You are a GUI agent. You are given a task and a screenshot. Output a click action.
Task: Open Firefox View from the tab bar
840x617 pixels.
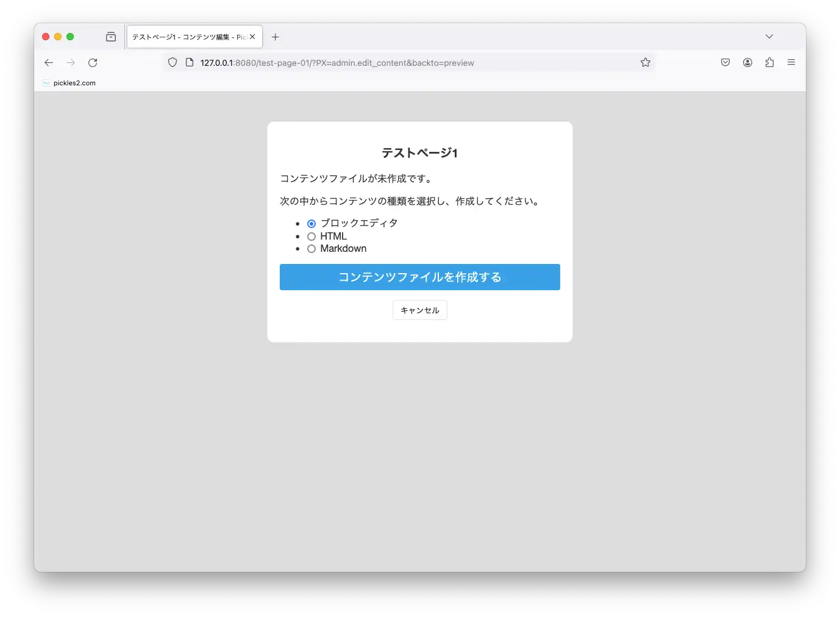click(111, 37)
